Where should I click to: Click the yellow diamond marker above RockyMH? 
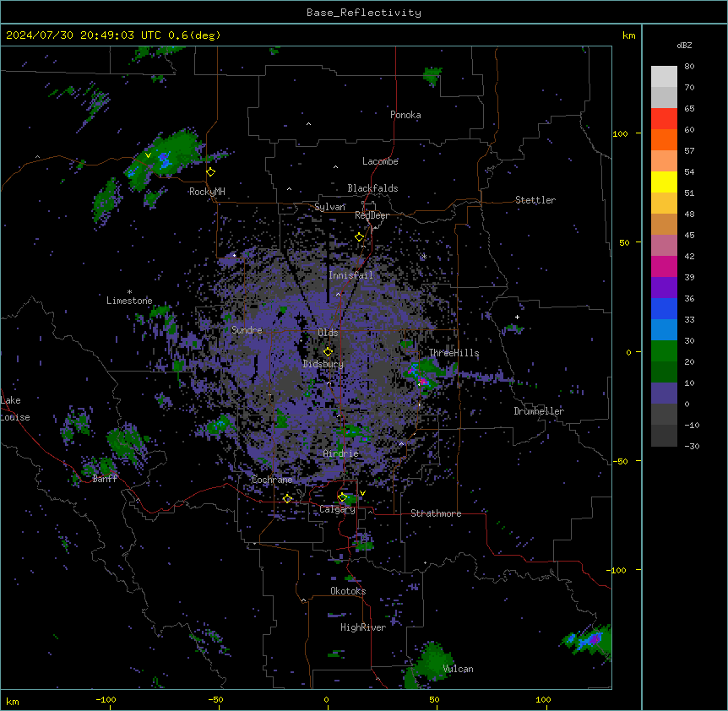211,172
